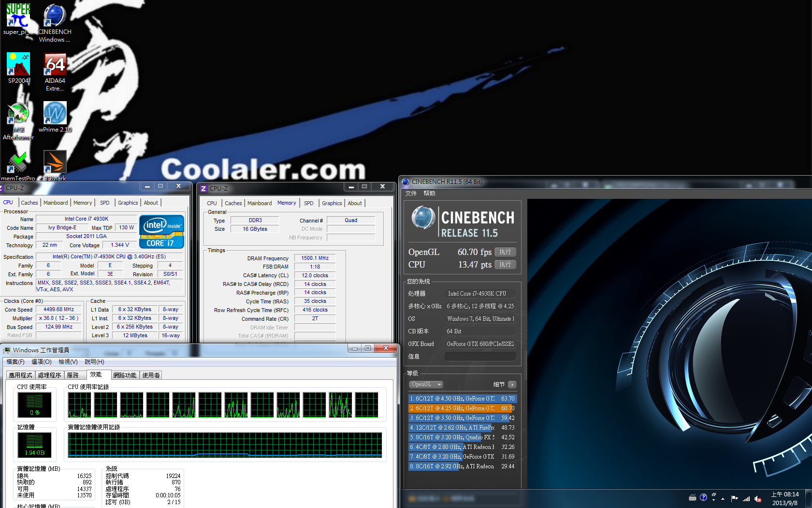Open the Graphics tab in the CPU-Z Memory window
This screenshot has width=812, height=508.
click(x=332, y=203)
